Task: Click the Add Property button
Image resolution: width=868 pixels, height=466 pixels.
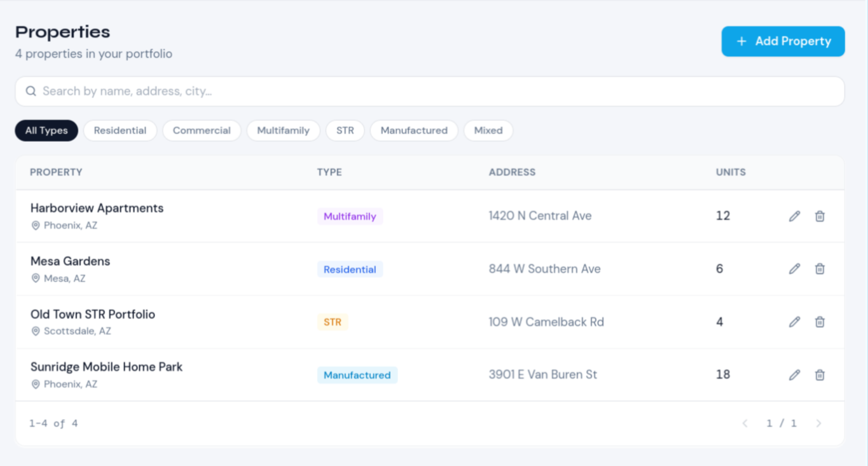Action: tap(783, 41)
